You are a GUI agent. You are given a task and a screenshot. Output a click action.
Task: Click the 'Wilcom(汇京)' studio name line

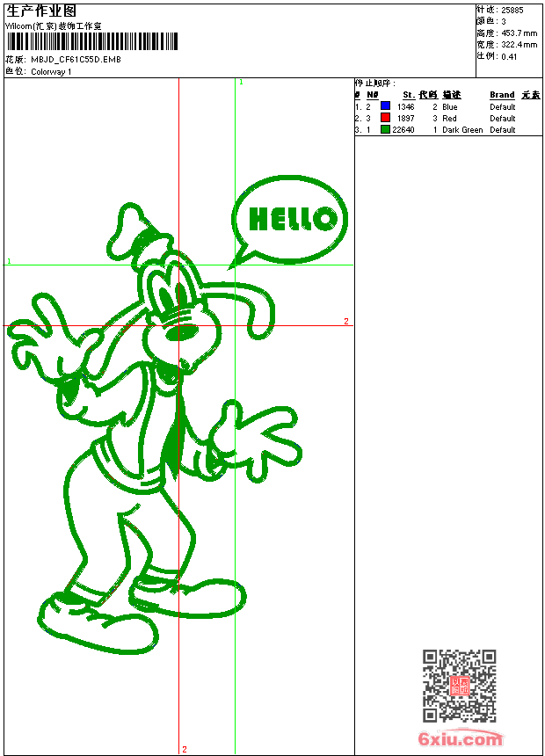[53, 26]
